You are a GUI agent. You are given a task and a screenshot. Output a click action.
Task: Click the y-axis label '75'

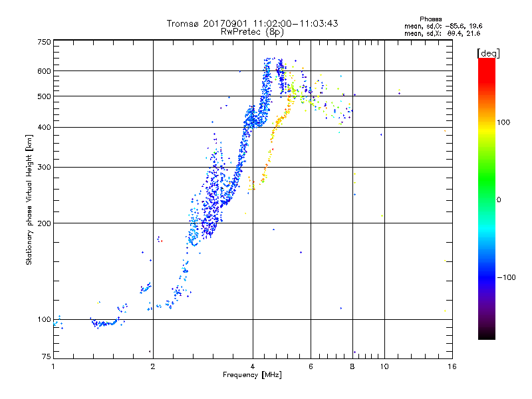tap(47, 356)
